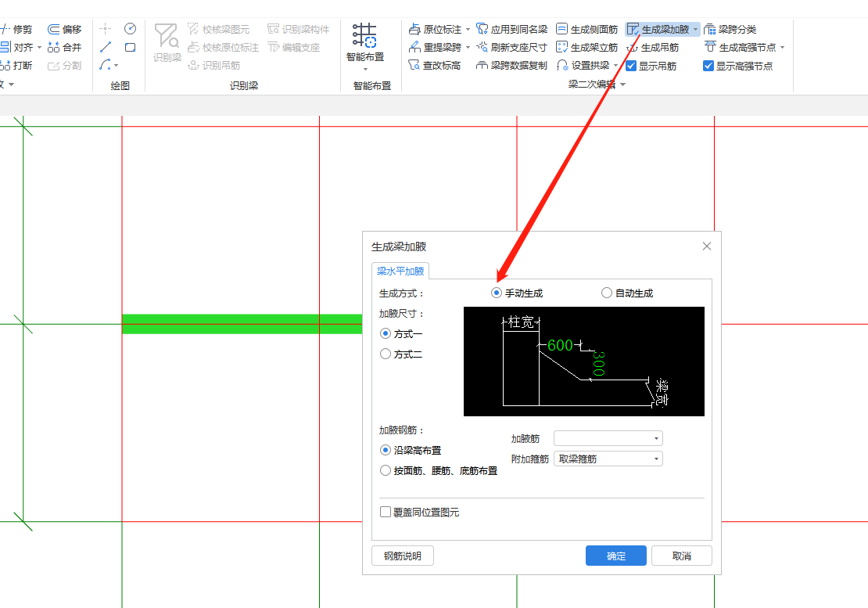The height and width of the screenshot is (608, 868).
Task: Click the 合并 merge tool
Action: (x=64, y=48)
